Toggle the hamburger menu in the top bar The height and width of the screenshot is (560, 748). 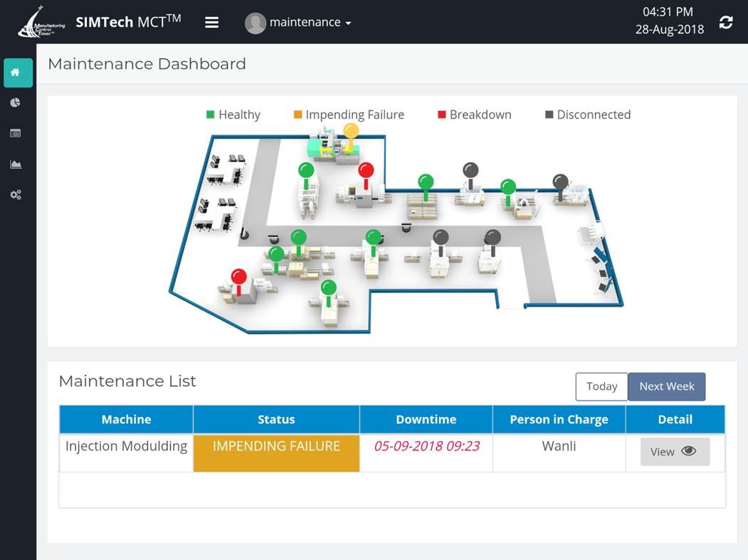(211, 22)
